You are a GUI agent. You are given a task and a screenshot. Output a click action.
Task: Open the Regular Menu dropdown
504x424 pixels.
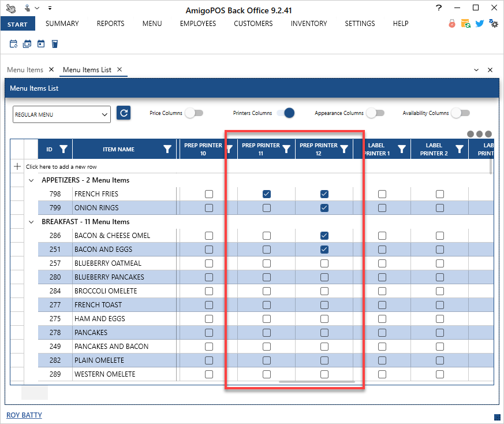point(61,114)
